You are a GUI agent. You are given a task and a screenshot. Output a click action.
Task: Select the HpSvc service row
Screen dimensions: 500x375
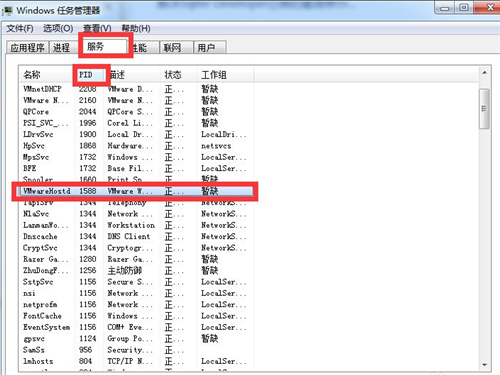(x=137, y=146)
